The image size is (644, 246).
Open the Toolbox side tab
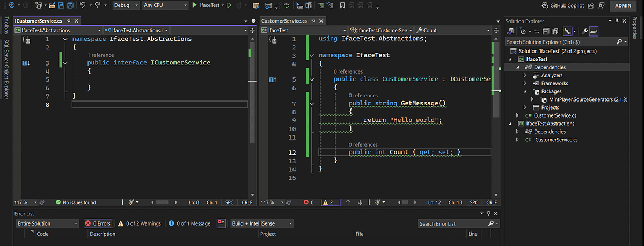tap(6, 25)
